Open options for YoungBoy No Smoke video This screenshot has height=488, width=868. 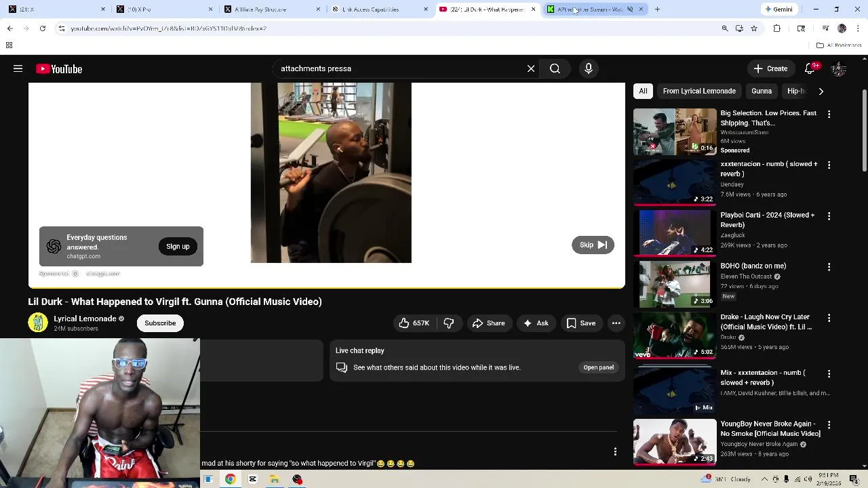[x=829, y=425]
